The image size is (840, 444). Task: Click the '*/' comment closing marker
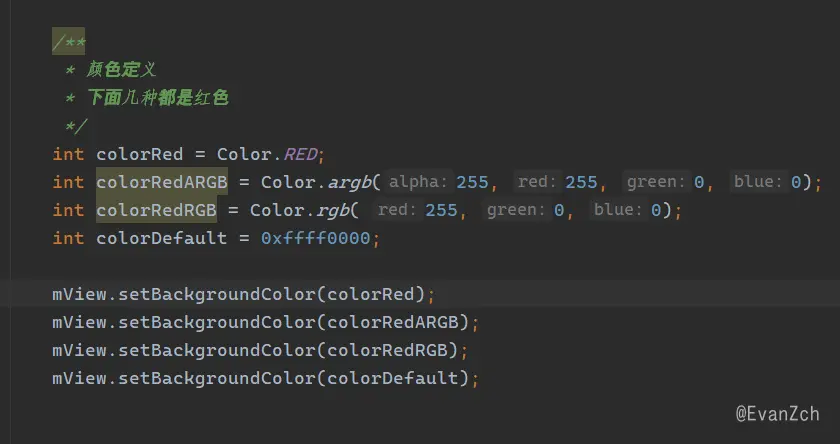[76, 126]
